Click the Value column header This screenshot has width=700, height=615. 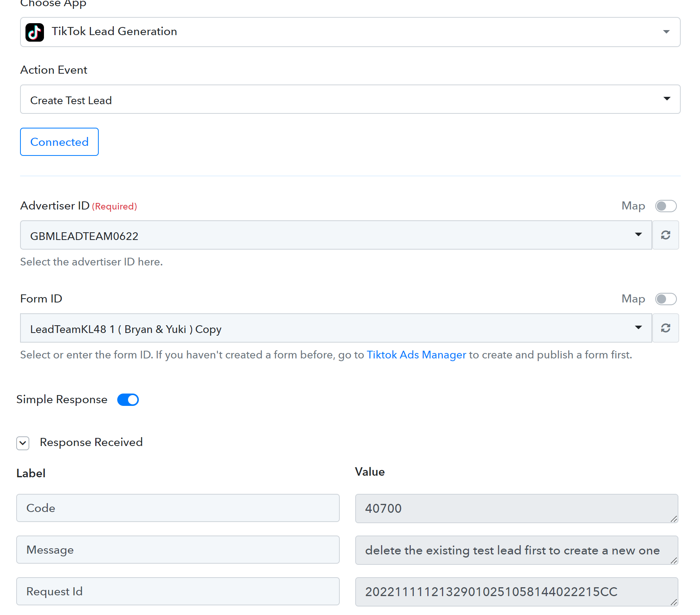(x=370, y=472)
